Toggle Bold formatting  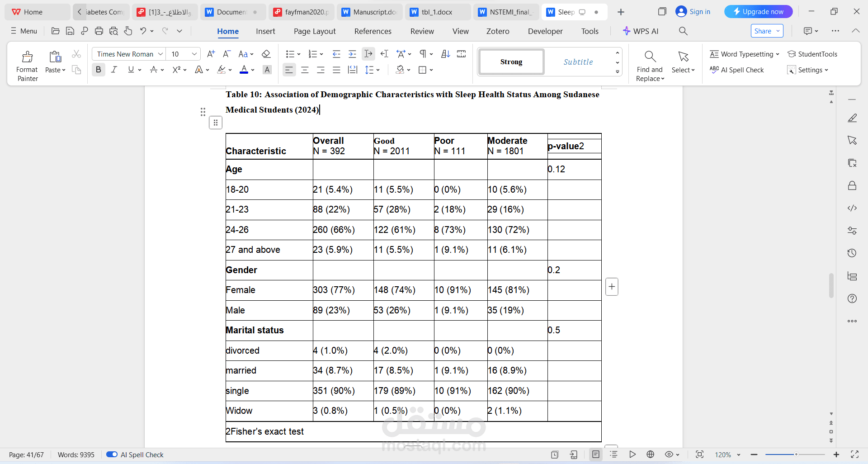[x=98, y=70]
